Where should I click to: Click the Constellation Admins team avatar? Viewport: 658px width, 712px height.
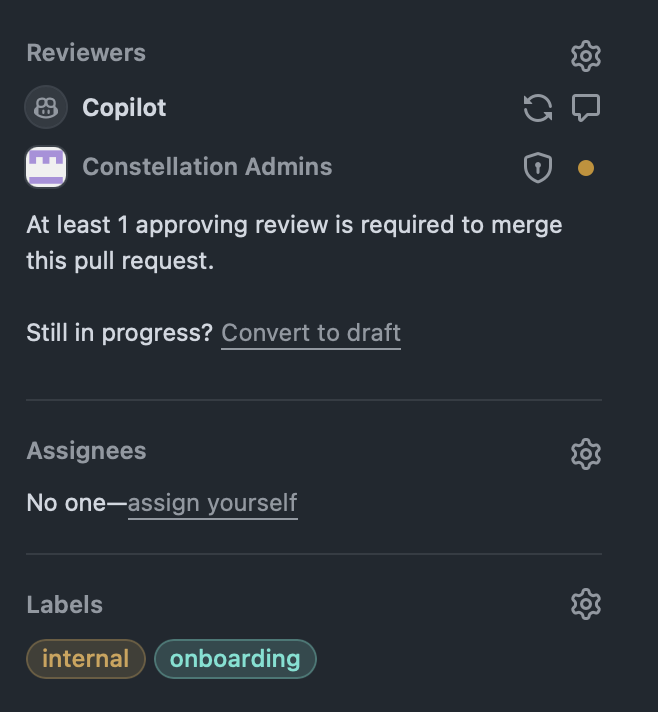[x=46, y=167]
